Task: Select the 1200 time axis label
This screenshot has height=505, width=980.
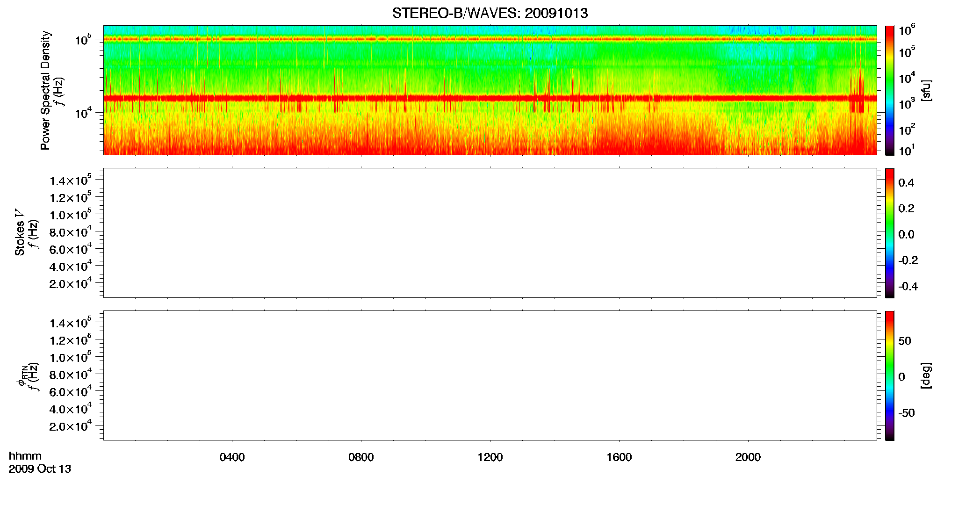Action: pos(490,457)
